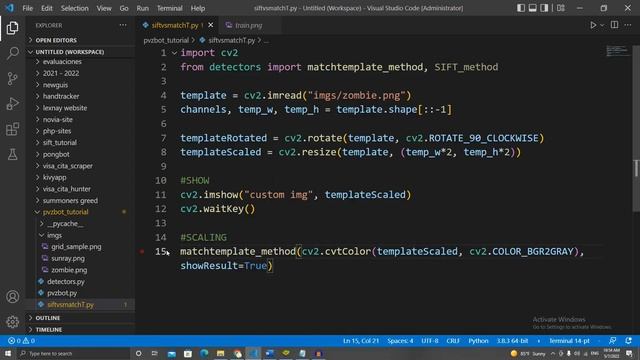
Task: Collapse the fold arrow at line 1
Action: [174, 53]
